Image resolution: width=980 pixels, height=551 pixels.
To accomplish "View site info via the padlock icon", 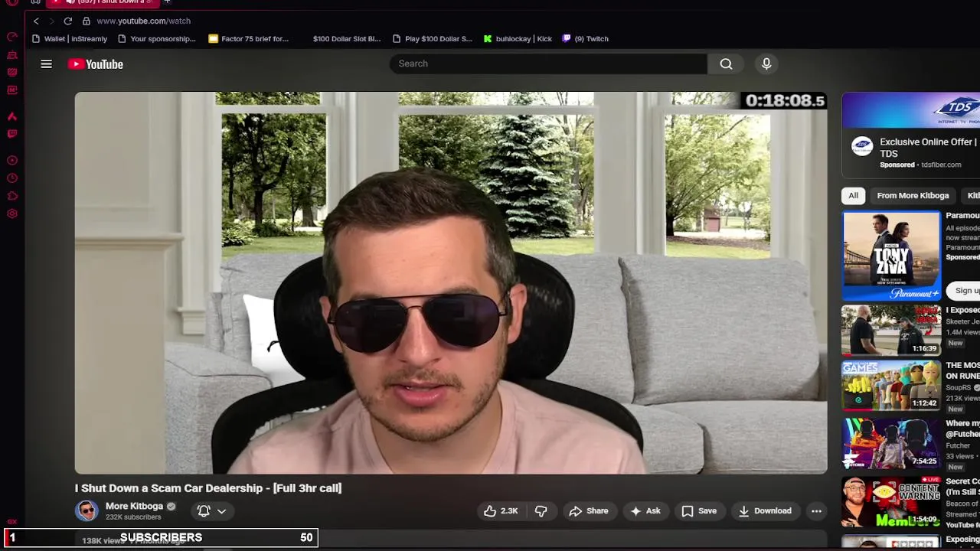I will click(87, 21).
